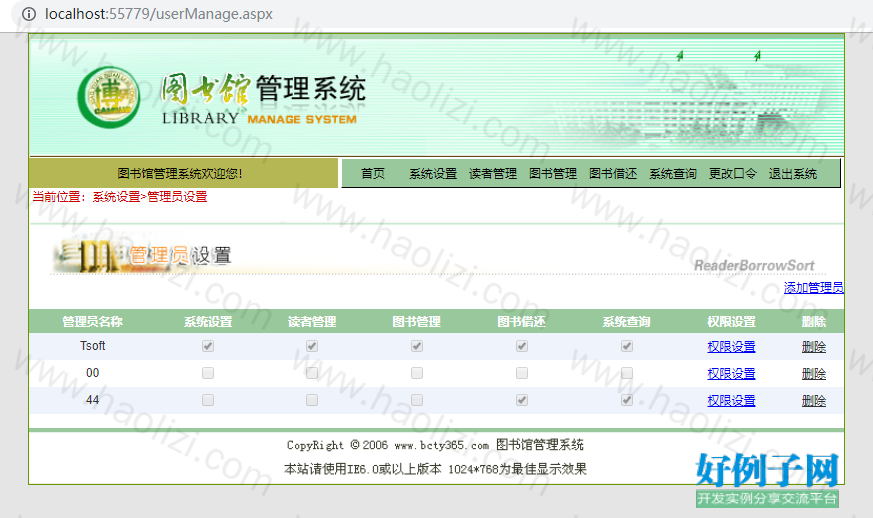This screenshot has height=518, width=873.
Task: Open the 更改口令 menu item
Action: pyautogui.click(x=733, y=174)
